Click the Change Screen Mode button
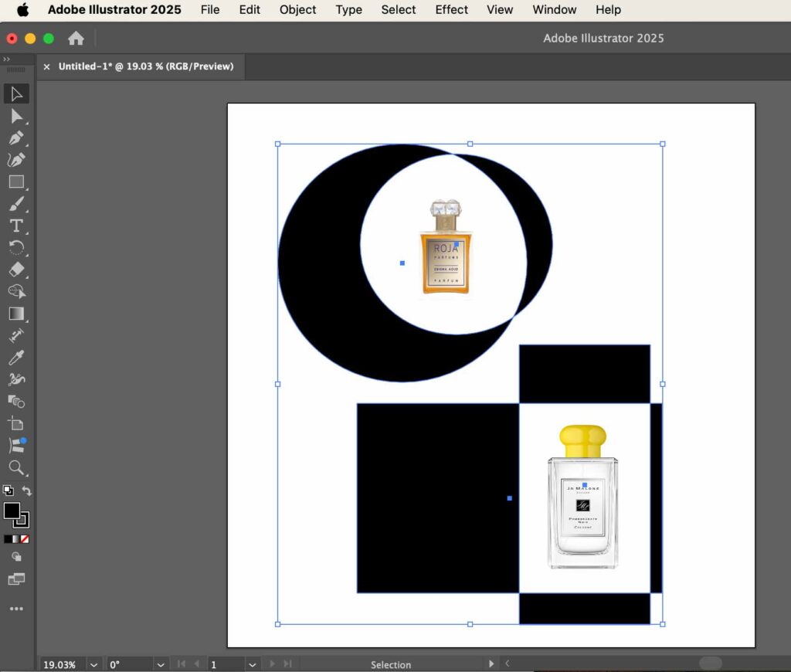The height and width of the screenshot is (672, 791). tap(16, 579)
